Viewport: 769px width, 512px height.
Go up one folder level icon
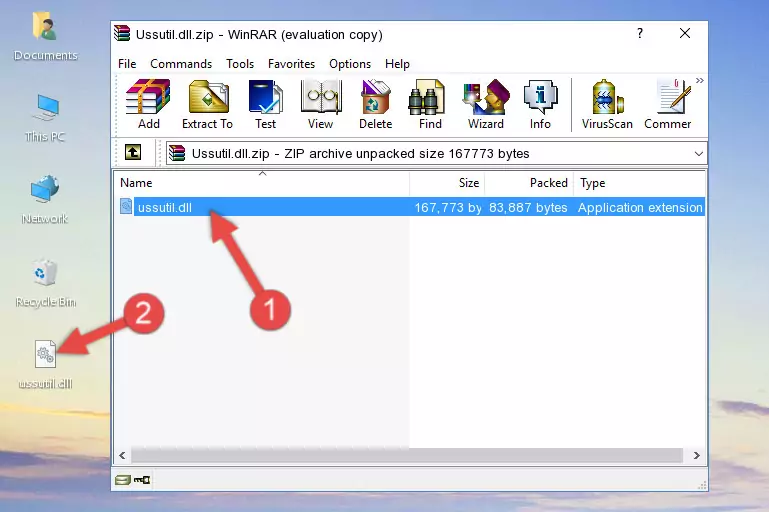133,153
